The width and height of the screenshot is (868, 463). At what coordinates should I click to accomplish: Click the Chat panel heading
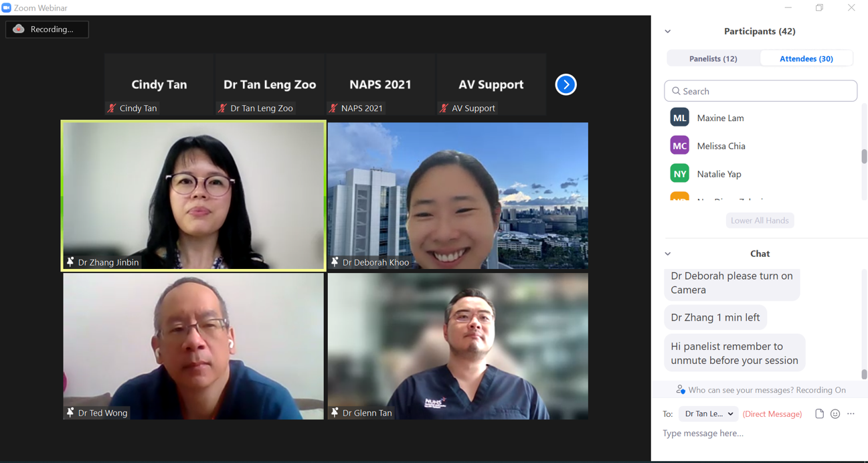coord(760,254)
